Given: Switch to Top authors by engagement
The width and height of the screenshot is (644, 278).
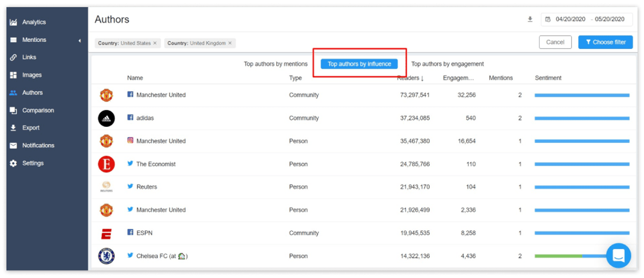Looking at the screenshot, I should [x=447, y=64].
